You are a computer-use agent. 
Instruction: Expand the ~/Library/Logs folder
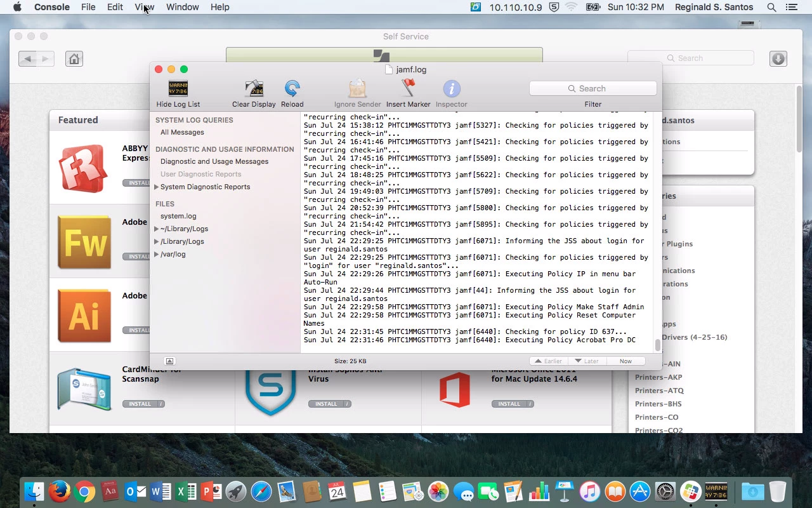(157, 229)
